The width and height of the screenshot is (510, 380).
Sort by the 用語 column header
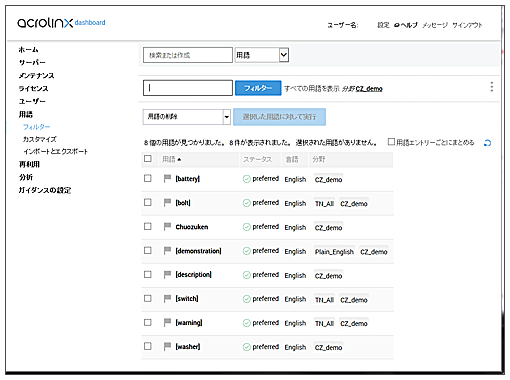pyautogui.click(x=172, y=159)
